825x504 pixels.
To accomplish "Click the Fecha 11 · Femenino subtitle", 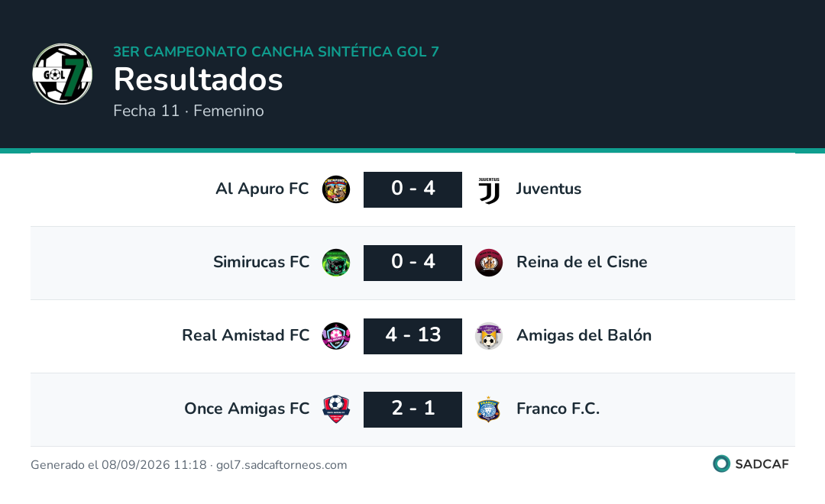I will coord(189,111).
